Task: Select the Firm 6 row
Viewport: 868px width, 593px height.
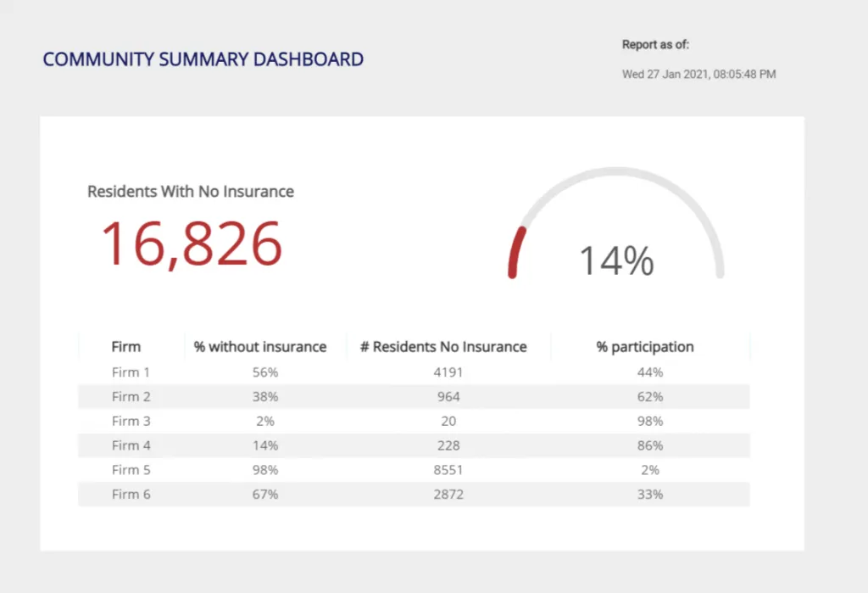Action: coord(414,495)
